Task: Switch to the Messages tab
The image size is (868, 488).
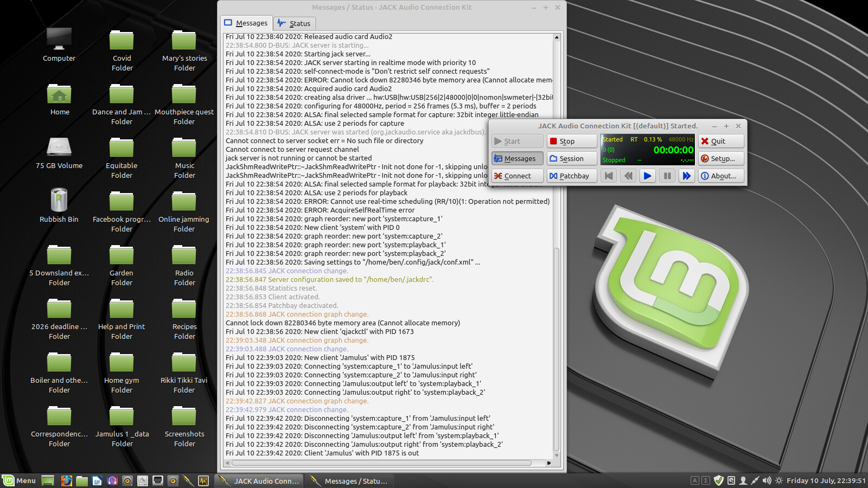Action: click(247, 23)
